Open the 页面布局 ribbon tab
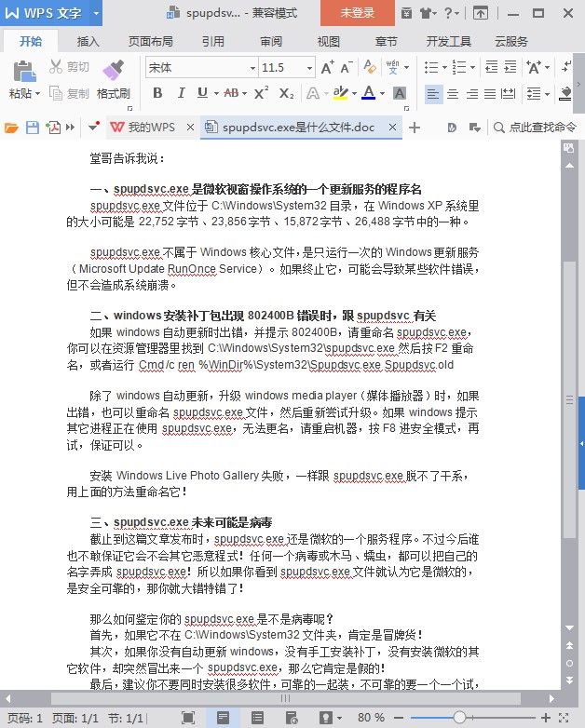 150,41
